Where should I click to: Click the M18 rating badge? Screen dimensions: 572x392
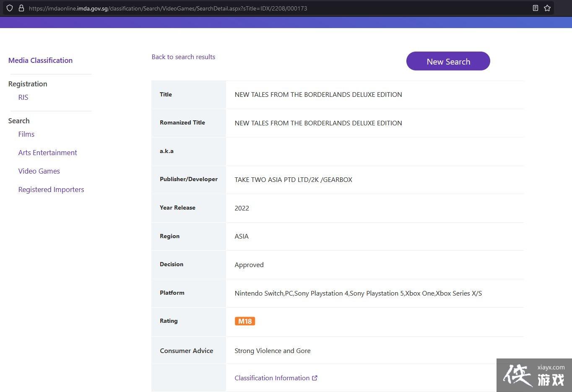[x=245, y=321]
